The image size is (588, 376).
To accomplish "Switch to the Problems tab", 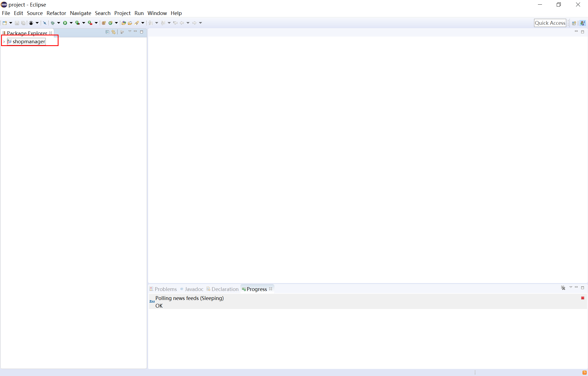I will pos(163,289).
